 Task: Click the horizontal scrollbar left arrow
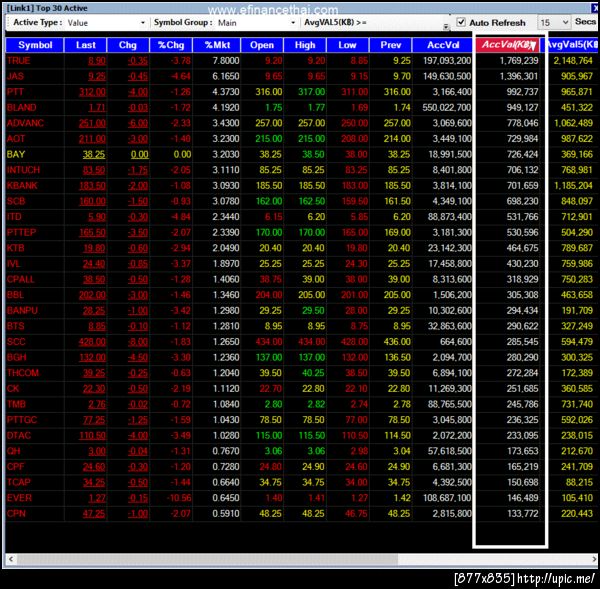[11, 559]
